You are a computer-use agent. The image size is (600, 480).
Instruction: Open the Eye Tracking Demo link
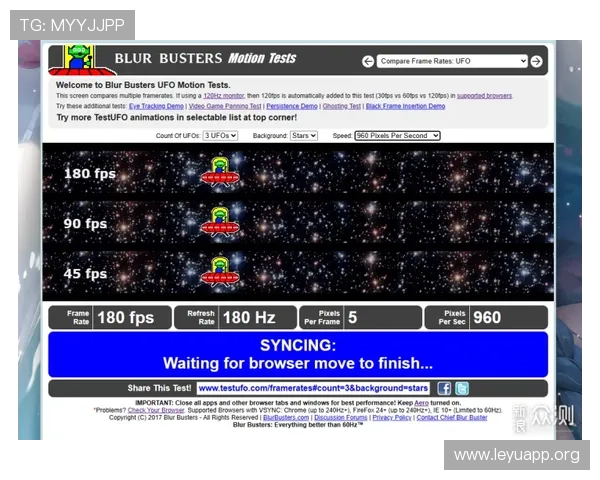click(x=156, y=106)
